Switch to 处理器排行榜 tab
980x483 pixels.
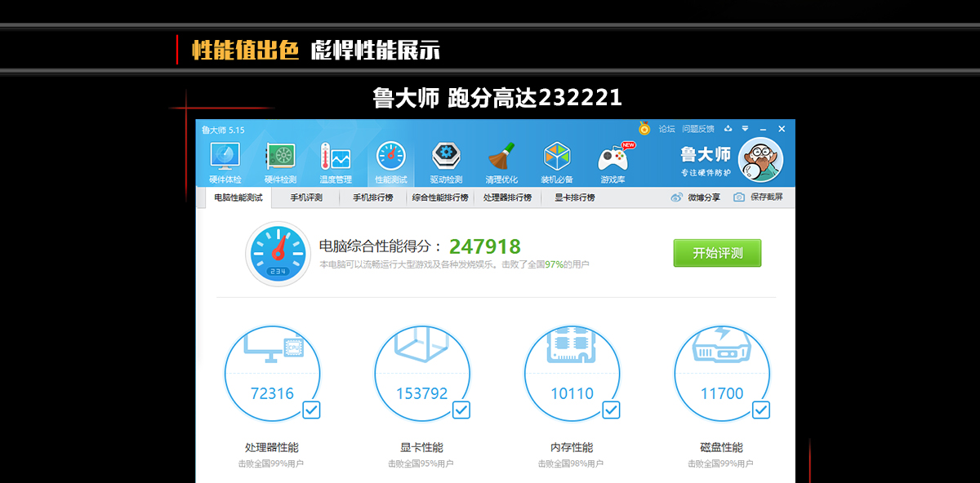[507, 197]
